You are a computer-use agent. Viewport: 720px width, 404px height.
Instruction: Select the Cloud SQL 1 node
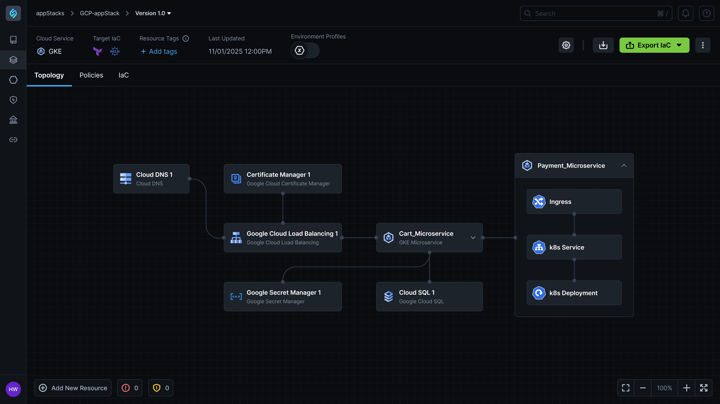click(429, 297)
